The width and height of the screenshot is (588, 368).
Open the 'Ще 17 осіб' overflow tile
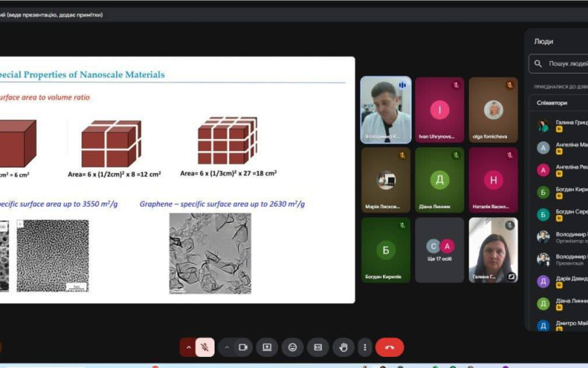[x=440, y=250]
